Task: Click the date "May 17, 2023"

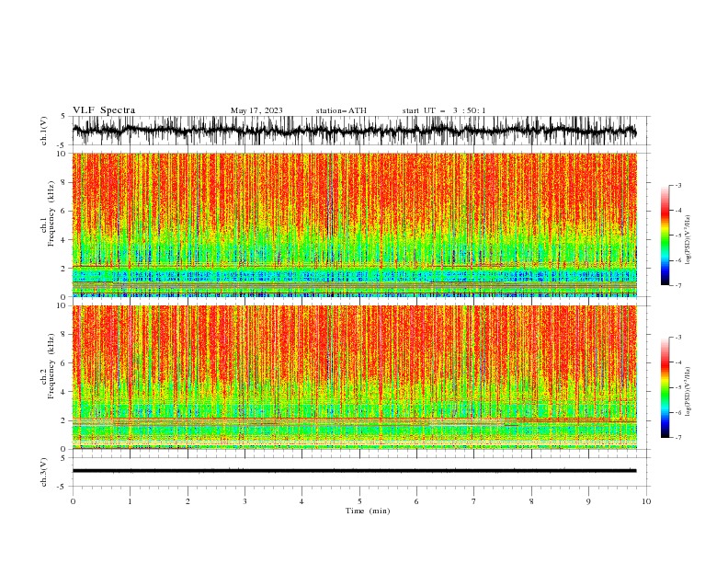Action: pos(256,110)
